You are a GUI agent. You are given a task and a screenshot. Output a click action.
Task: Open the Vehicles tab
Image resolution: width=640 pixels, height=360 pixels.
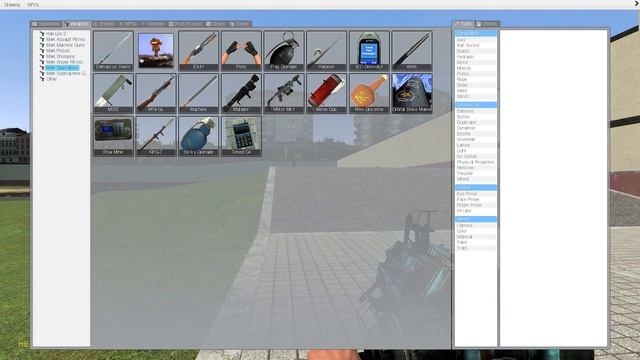153,24
